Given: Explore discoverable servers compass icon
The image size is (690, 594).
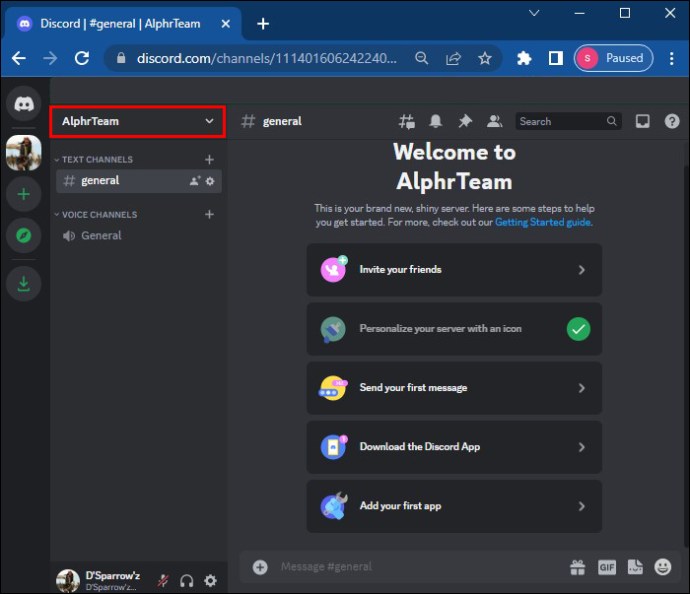Looking at the screenshot, I should pyautogui.click(x=24, y=235).
